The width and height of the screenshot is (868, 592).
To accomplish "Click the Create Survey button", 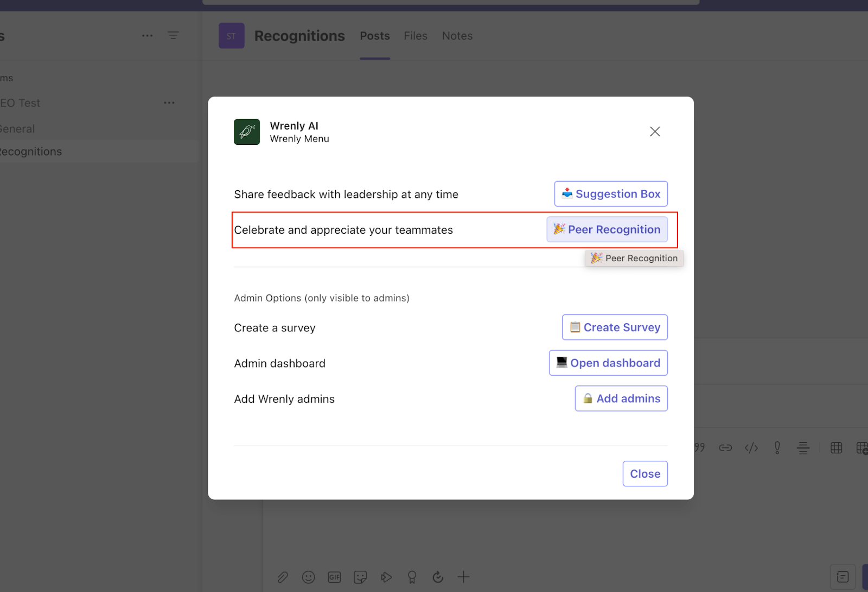I will [x=615, y=327].
